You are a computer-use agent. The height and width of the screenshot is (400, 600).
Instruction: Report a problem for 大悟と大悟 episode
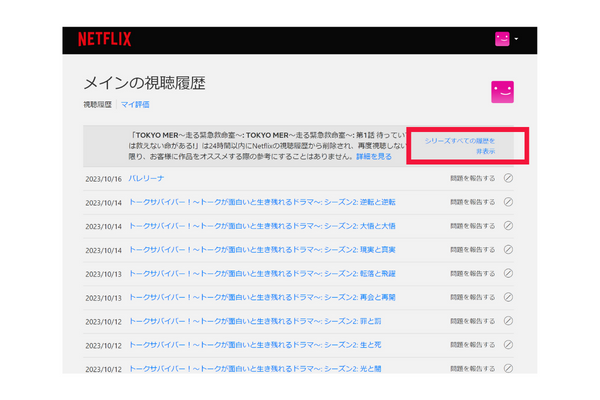pyautogui.click(x=473, y=226)
